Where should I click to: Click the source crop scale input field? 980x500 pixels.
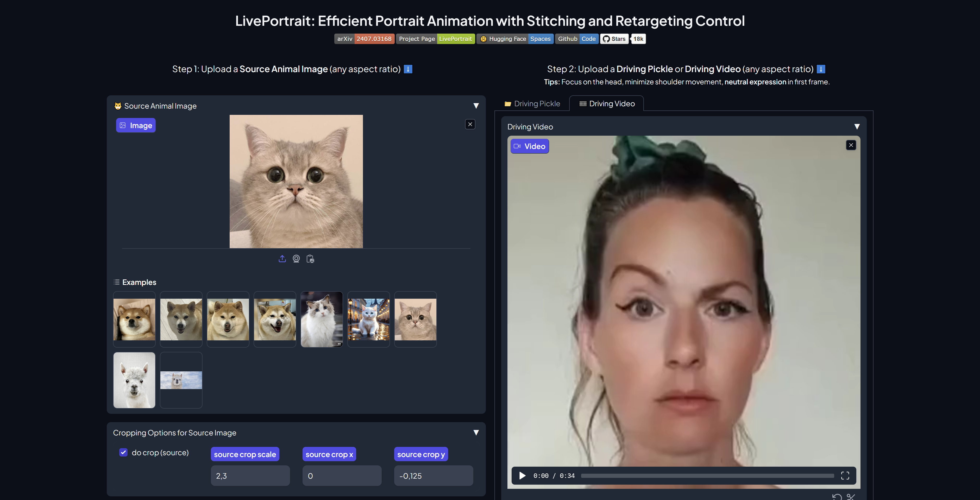point(250,476)
